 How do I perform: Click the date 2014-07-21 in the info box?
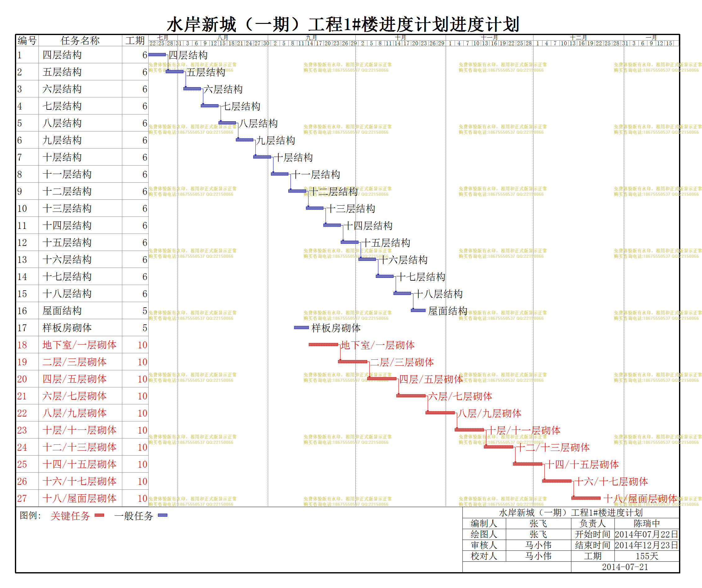tap(625, 567)
